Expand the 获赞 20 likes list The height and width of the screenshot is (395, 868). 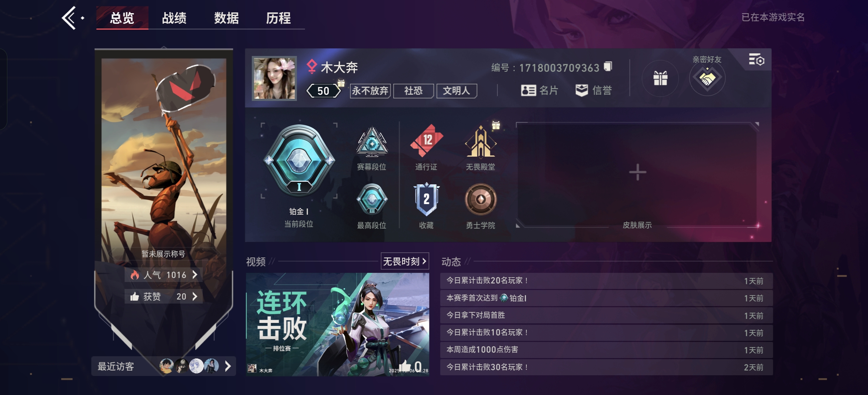164,296
